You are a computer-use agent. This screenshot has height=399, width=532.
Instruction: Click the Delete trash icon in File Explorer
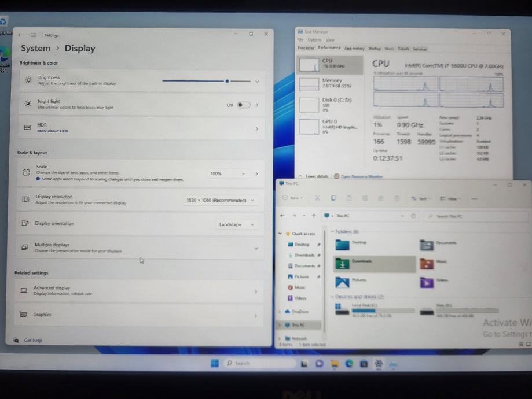[x=397, y=198]
